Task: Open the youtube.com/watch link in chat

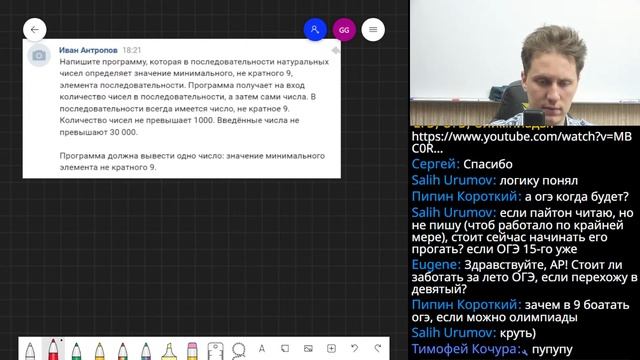Action: pyautogui.click(x=521, y=142)
